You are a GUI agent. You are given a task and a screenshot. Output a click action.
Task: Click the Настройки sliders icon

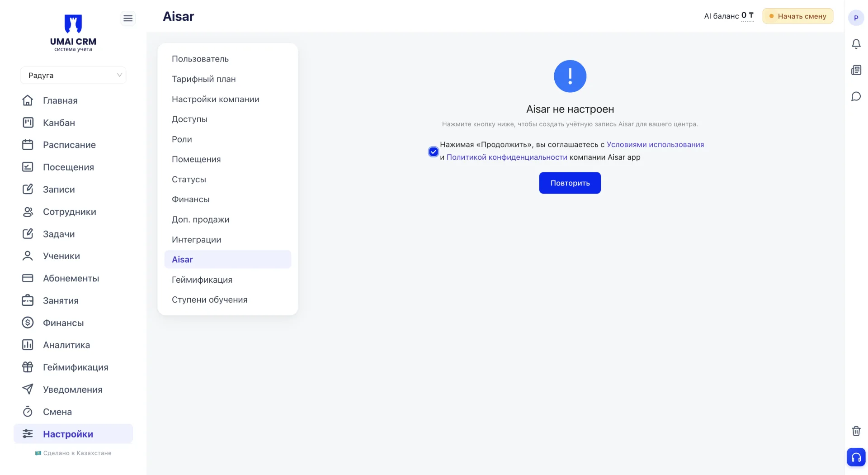click(x=28, y=434)
